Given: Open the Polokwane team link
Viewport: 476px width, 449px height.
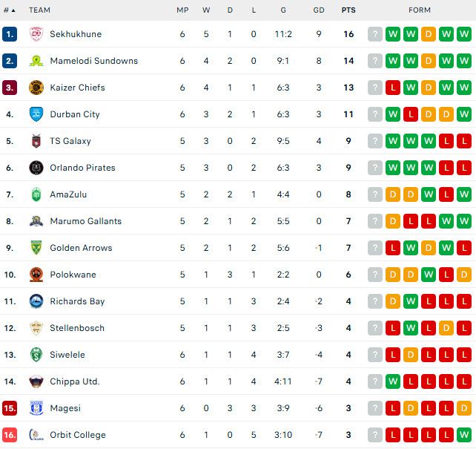Looking at the screenshot, I should point(73,275).
